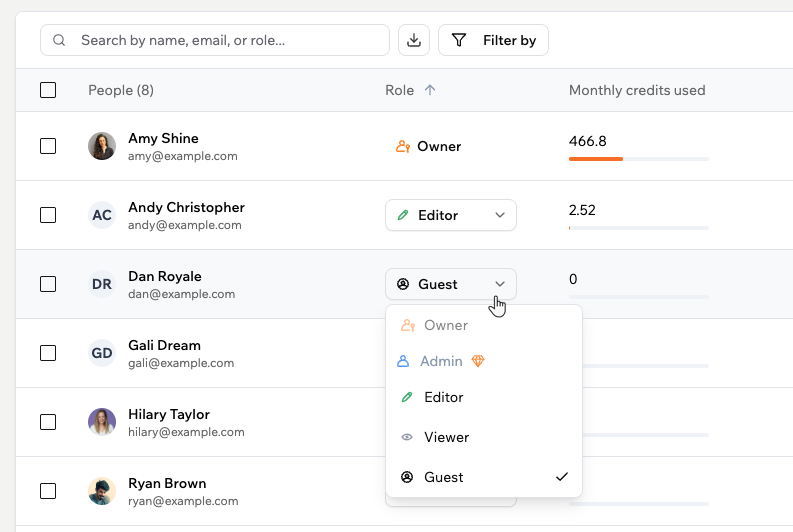Click the name Hilary Taylor
793x532 pixels.
168,414
